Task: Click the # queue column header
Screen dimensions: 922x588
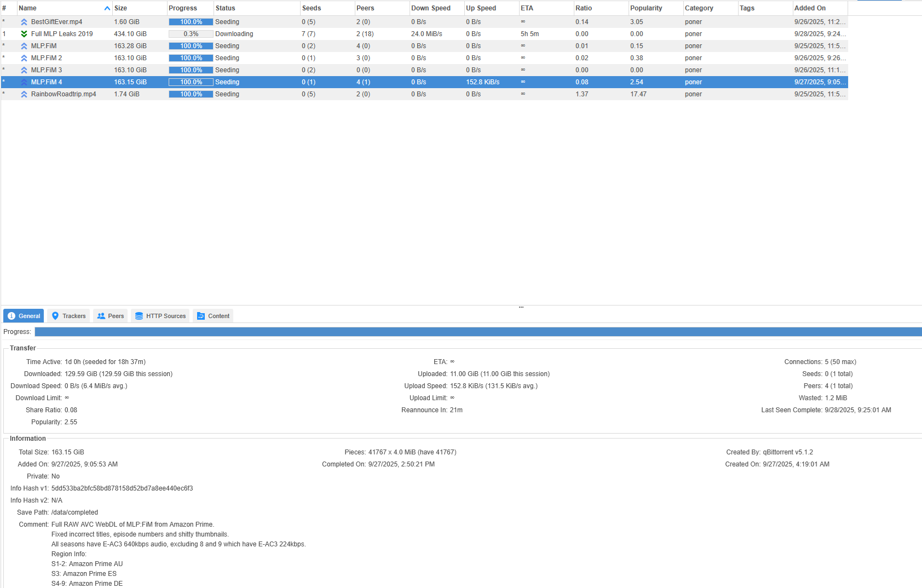Action: pos(9,8)
